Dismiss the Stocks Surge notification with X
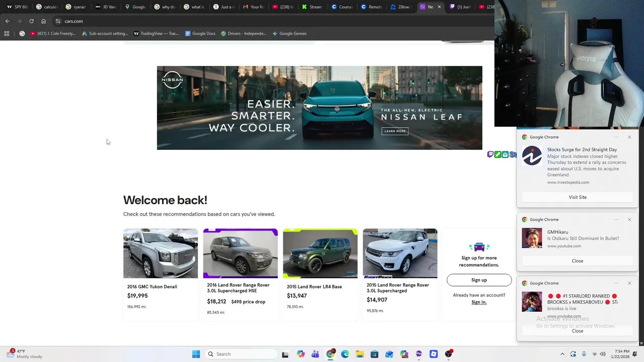Image resolution: width=644 pixels, height=362 pixels. [629, 137]
